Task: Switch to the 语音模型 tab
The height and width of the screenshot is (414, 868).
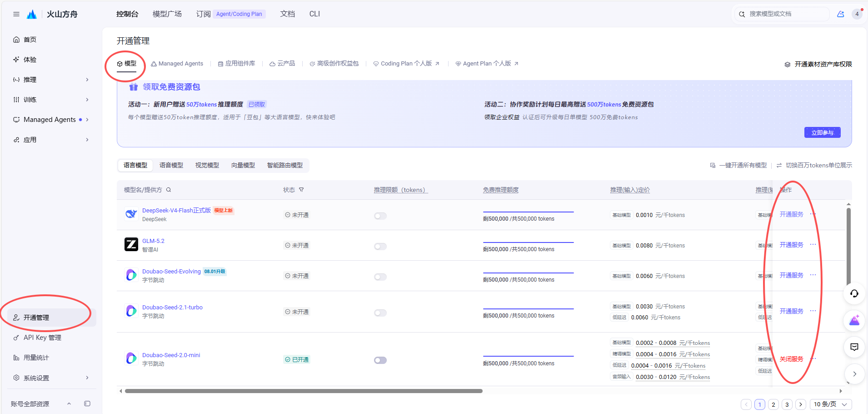Action: click(x=171, y=165)
